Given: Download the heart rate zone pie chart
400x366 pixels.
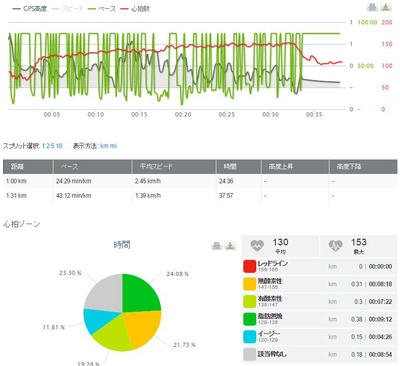Looking at the screenshot, I should click(230, 246).
